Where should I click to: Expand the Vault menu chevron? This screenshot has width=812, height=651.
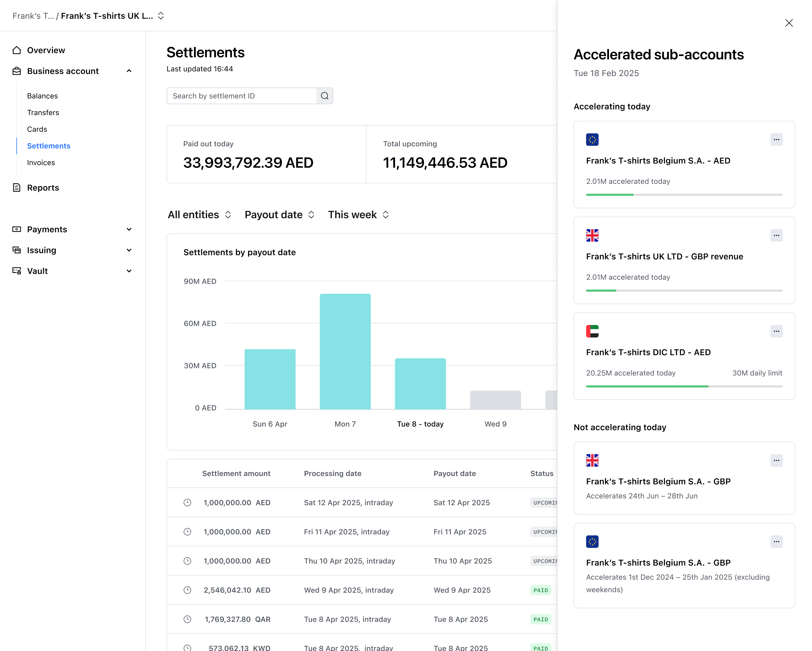[129, 271]
